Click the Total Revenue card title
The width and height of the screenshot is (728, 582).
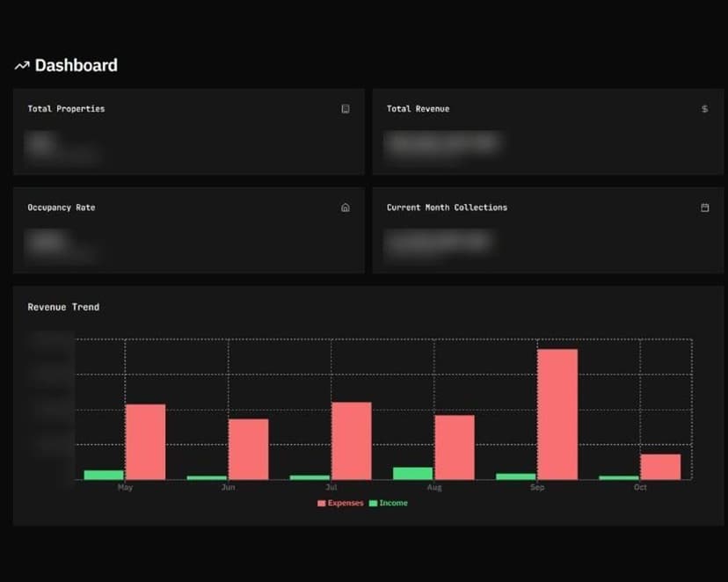tap(418, 109)
